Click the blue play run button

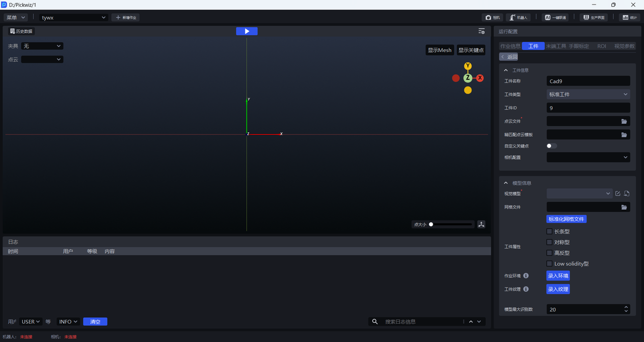tap(247, 31)
